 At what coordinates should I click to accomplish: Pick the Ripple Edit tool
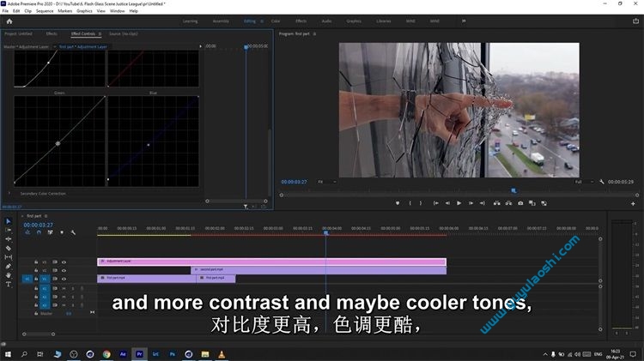(9, 239)
